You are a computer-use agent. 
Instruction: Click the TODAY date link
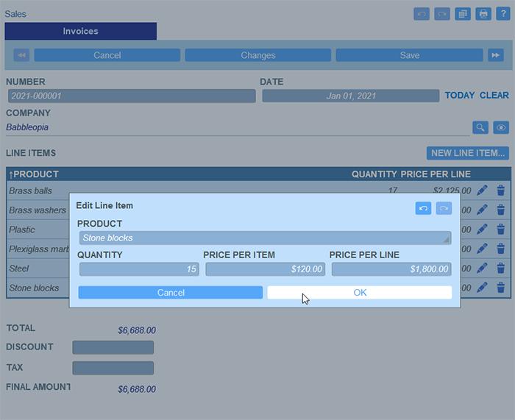(460, 96)
